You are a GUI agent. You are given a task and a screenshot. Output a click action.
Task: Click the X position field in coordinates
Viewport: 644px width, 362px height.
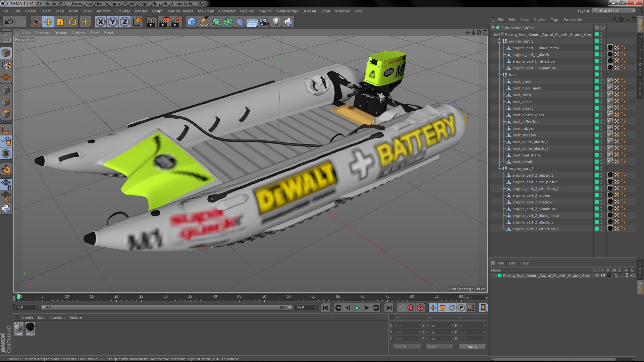click(x=407, y=325)
